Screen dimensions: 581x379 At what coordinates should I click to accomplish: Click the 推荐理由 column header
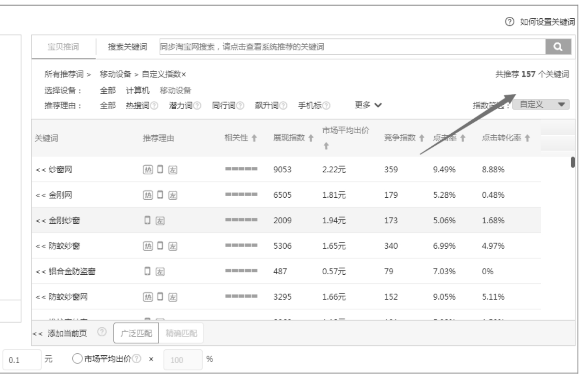click(159, 138)
